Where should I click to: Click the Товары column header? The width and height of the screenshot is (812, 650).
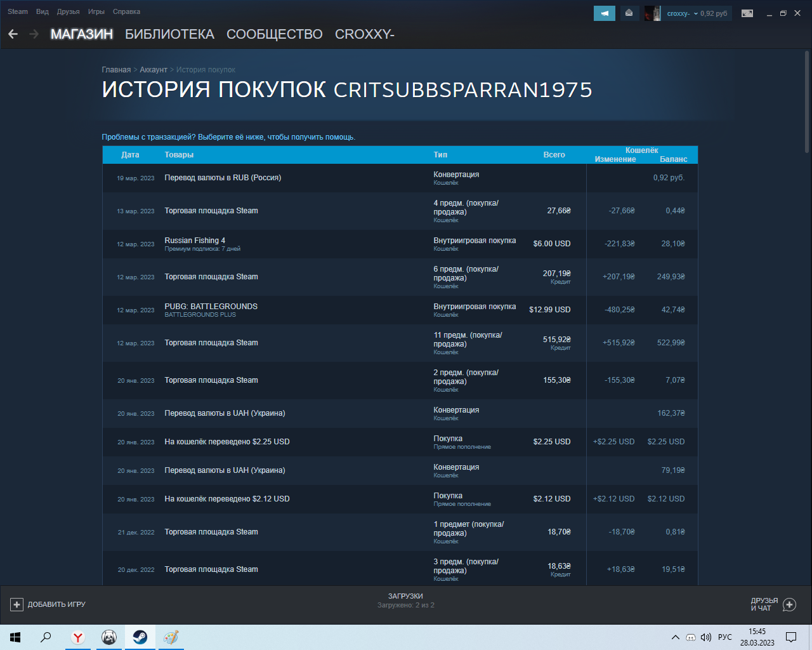pyautogui.click(x=179, y=155)
